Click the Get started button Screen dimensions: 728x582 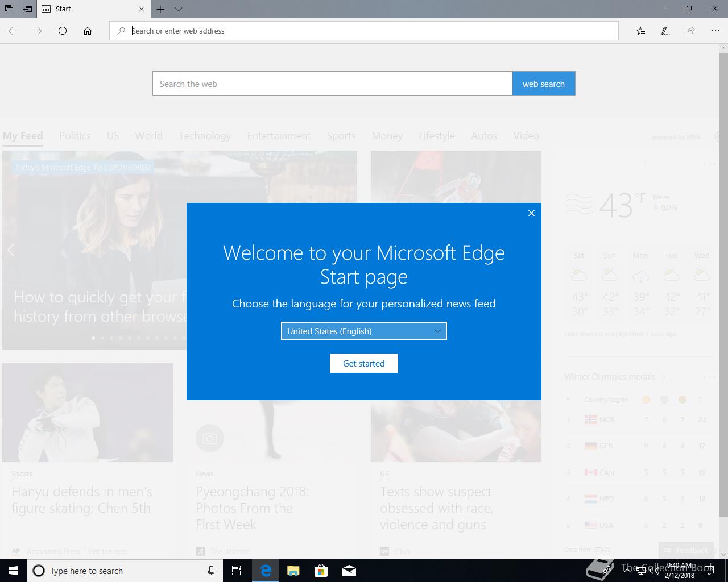[364, 363]
